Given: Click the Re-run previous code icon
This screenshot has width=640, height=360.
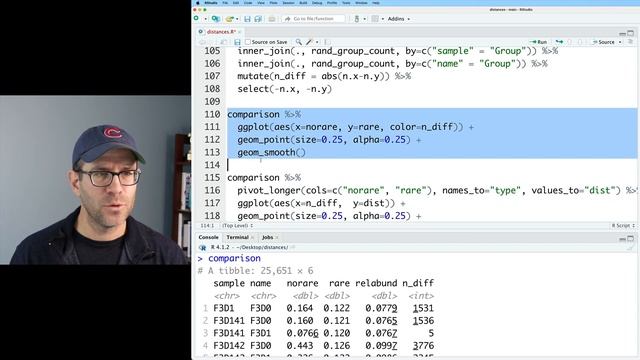Looking at the screenshot, I should pyautogui.click(x=559, y=42).
